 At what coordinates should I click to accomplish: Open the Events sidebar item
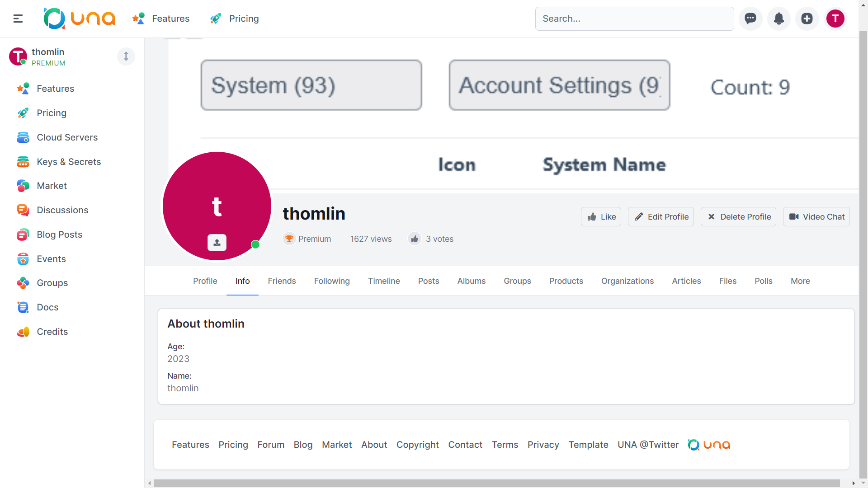pyautogui.click(x=51, y=259)
